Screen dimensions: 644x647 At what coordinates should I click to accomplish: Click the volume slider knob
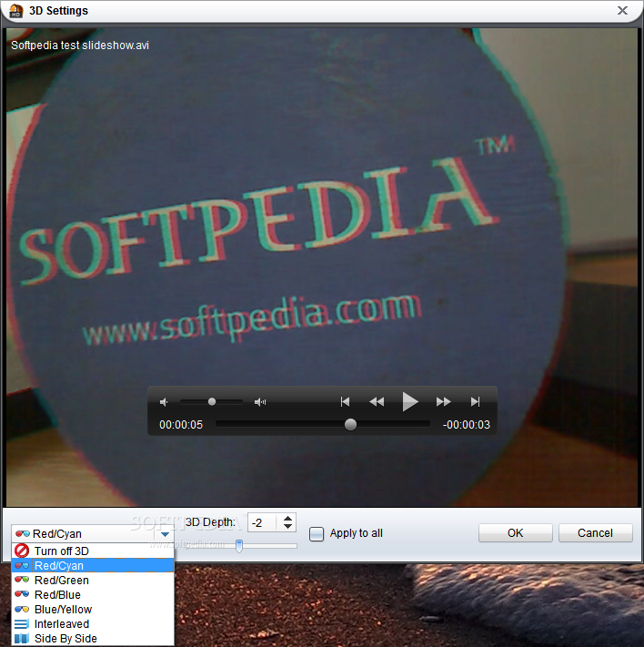(x=212, y=401)
